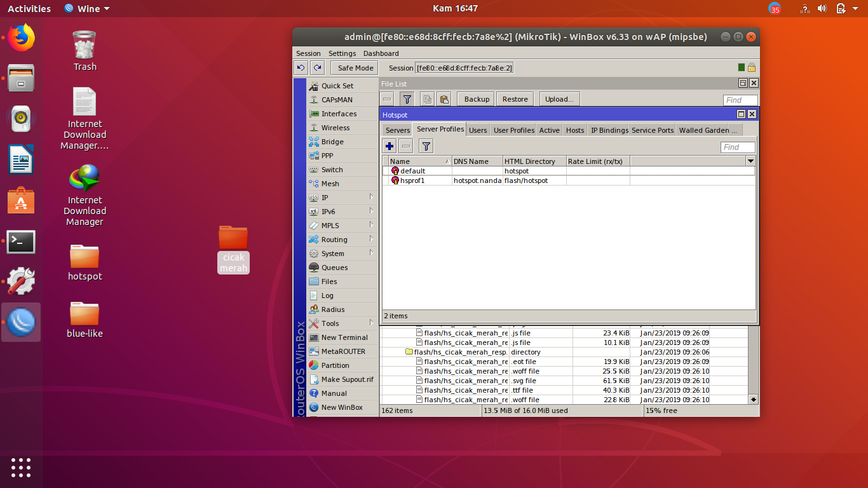Click the Upload button in File List
868x488 pixels.
click(559, 99)
